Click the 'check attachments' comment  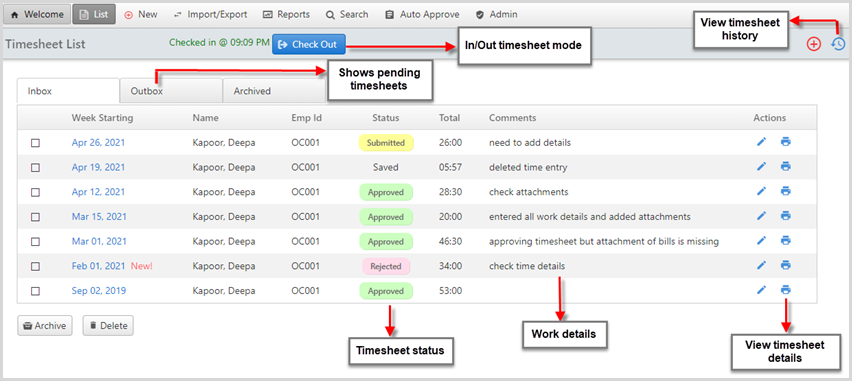(529, 192)
